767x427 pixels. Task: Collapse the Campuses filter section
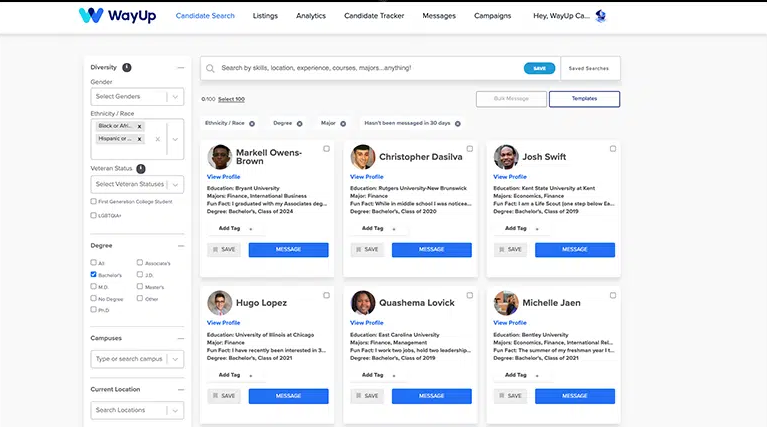(181, 338)
